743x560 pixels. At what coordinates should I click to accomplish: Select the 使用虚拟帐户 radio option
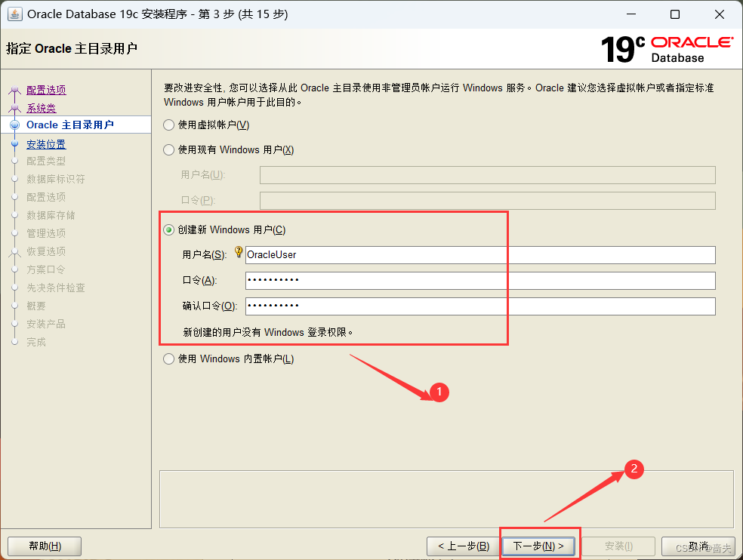point(168,125)
